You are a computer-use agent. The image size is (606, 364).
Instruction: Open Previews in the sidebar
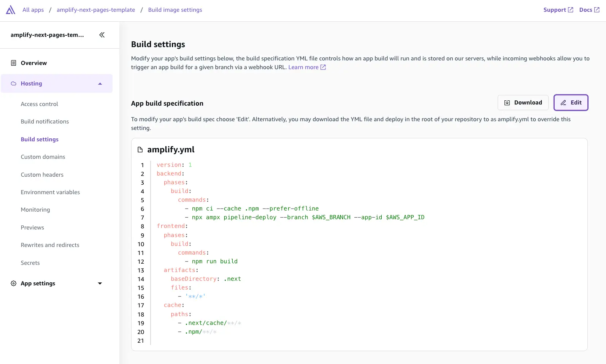coord(32,228)
